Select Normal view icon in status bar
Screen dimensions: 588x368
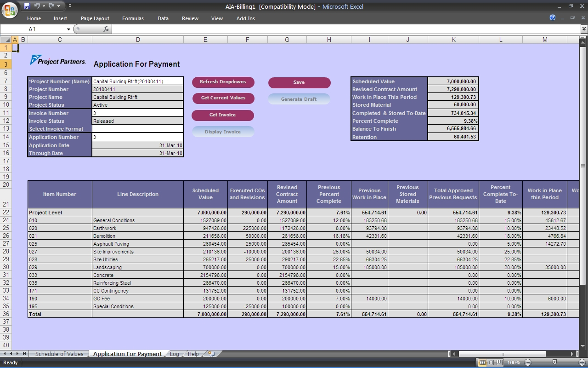[x=483, y=362]
